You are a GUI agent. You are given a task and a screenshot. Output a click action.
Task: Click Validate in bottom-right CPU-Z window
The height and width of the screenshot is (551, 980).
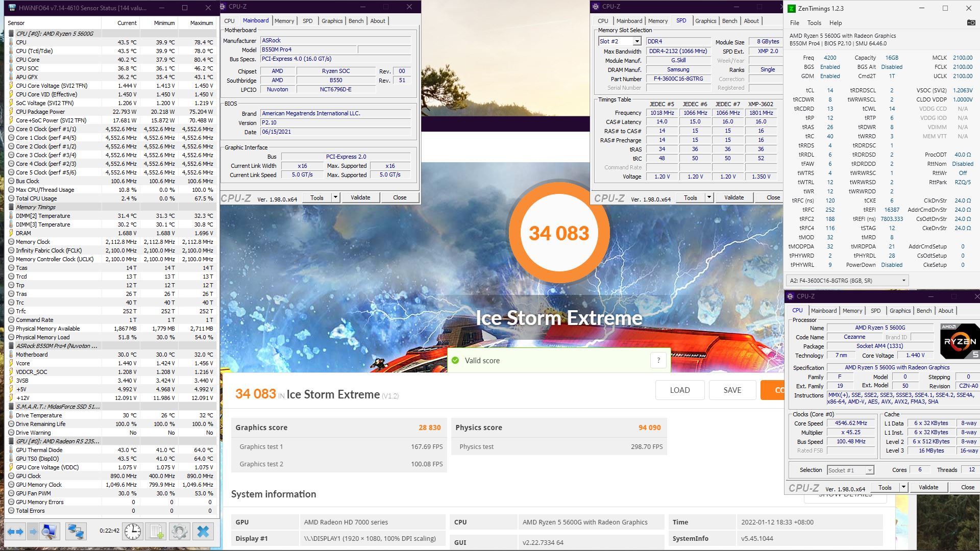coord(928,487)
